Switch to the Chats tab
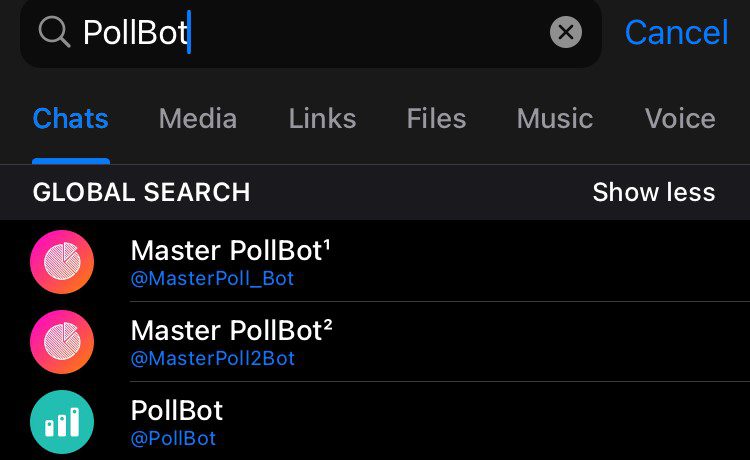Viewport: 750px width, 460px height. click(x=70, y=119)
